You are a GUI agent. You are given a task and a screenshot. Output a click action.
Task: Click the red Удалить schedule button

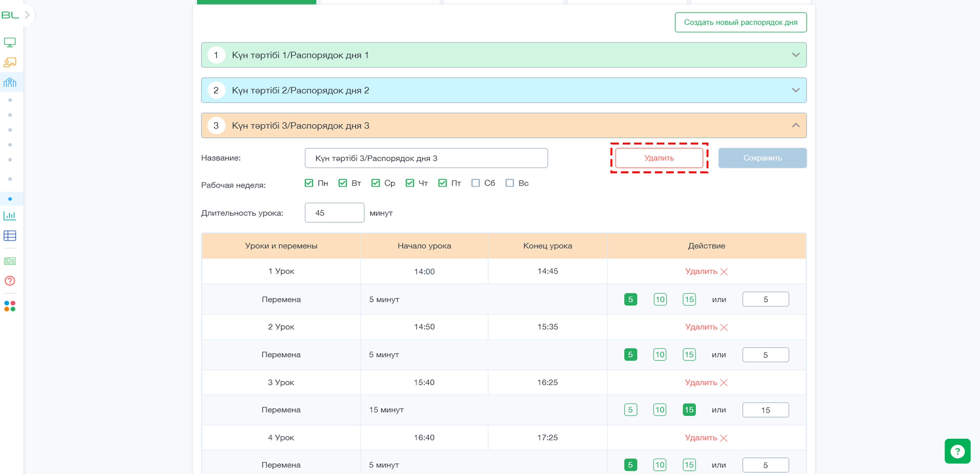659,158
